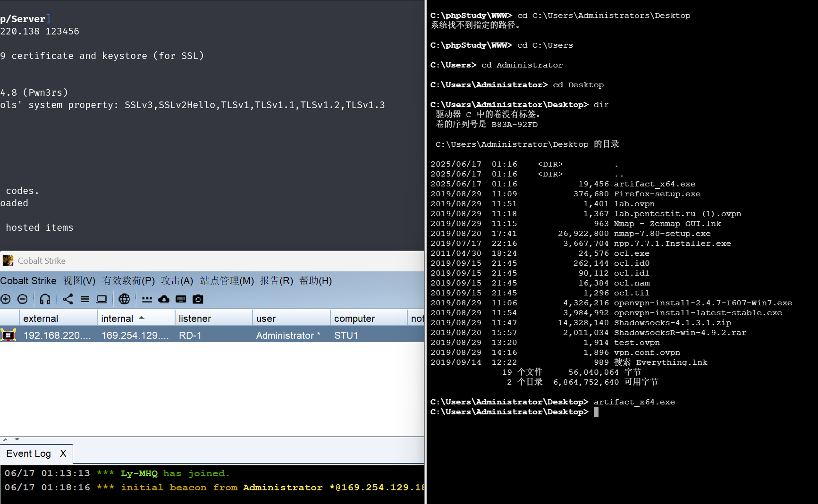Click openvpn-install-latest-stable.exe in the listing
The image size is (818, 504).
click(698, 313)
